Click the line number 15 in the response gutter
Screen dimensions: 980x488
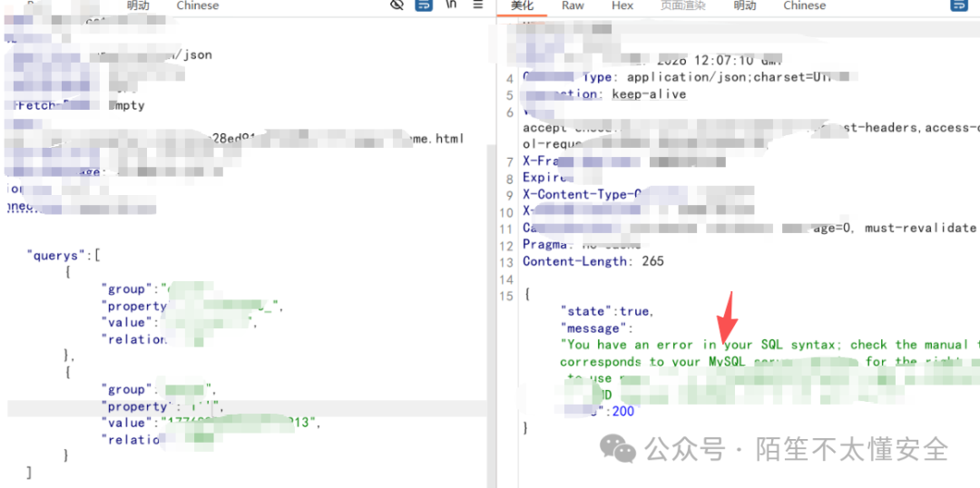tap(507, 295)
